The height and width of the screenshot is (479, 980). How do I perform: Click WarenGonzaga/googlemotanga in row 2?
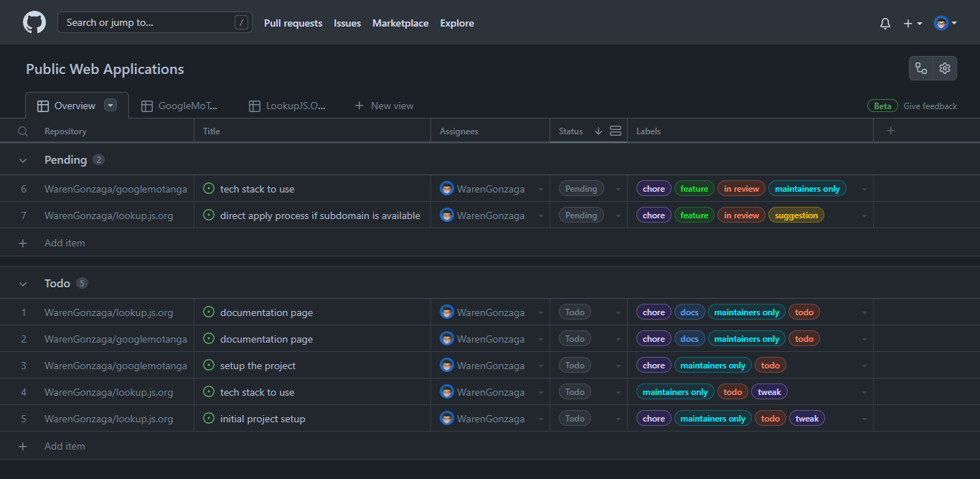pyautogui.click(x=116, y=339)
